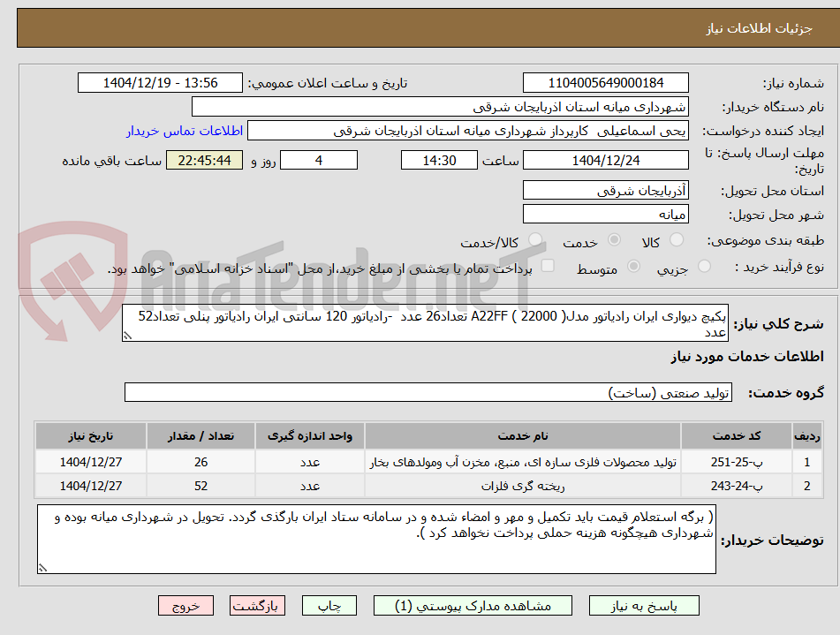Click the ایجاد کننده درخواست field
840x635 pixels.
coord(467,131)
